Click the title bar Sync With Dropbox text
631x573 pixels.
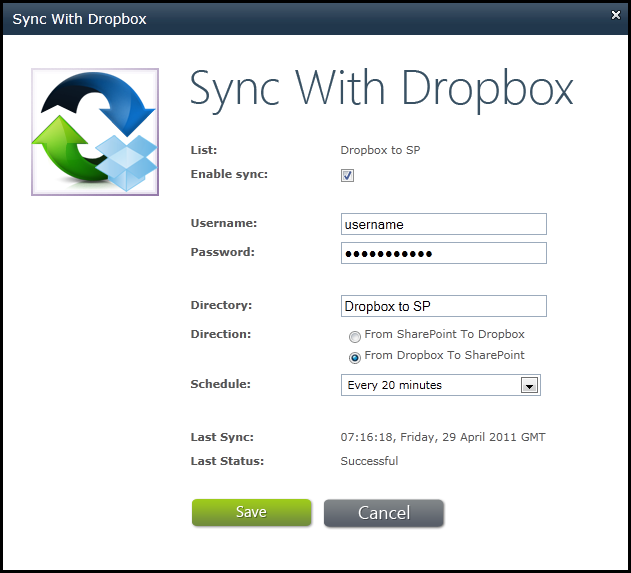79,19
